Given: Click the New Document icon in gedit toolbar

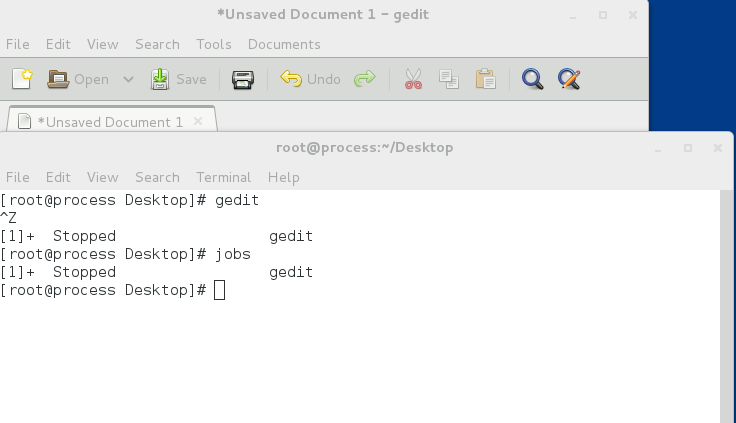Looking at the screenshot, I should click(22, 79).
